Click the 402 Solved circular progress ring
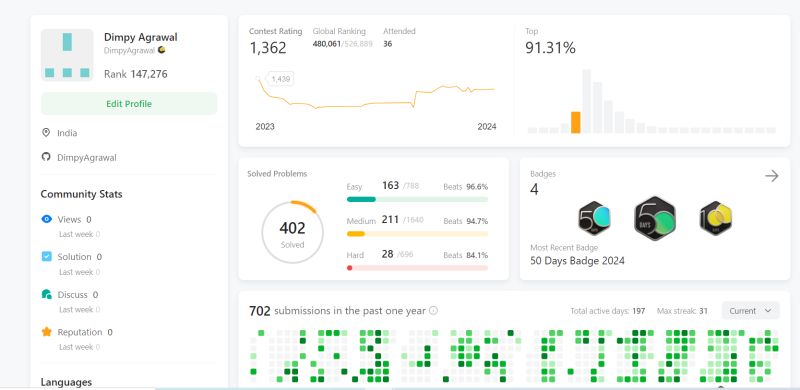 coord(292,232)
